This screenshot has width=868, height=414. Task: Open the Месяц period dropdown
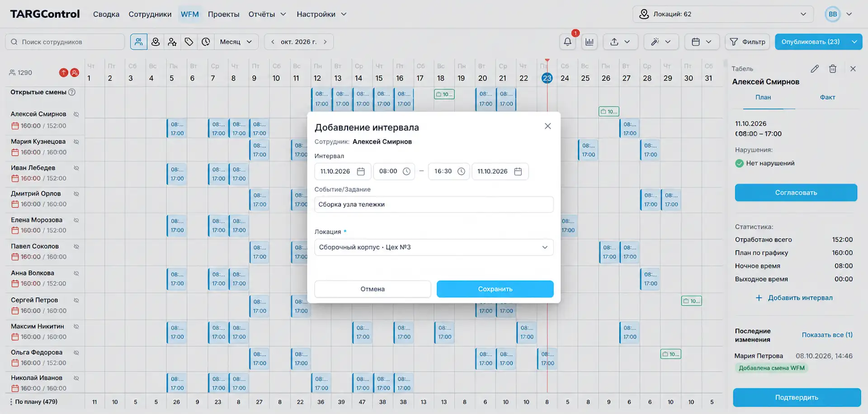236,42
